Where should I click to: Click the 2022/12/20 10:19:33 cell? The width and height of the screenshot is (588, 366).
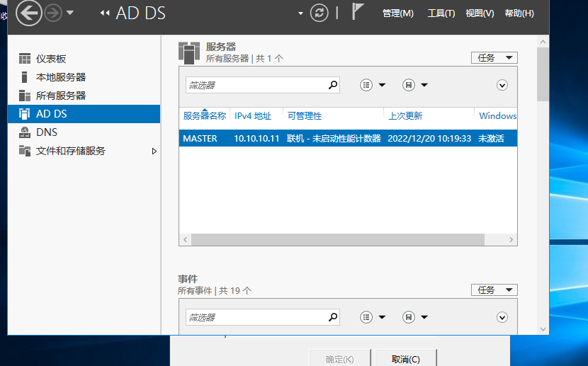point(429,138)
